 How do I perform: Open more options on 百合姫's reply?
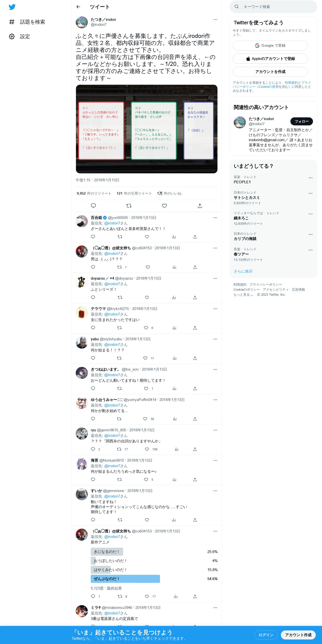pyautogui.click(x=215, y=218)
